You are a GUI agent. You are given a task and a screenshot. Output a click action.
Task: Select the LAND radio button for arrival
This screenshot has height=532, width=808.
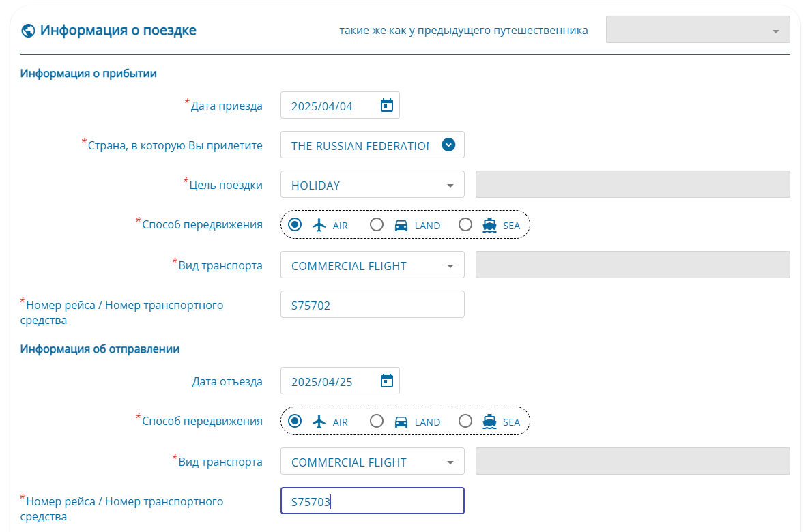click(377, 224)
